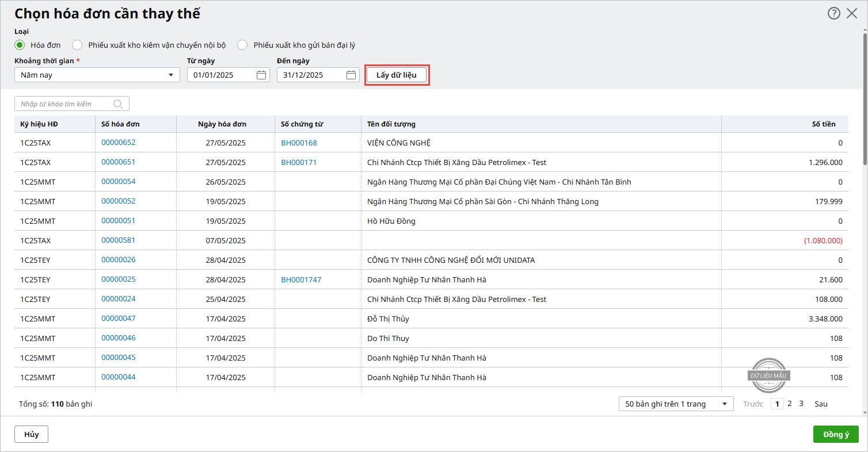Screen dimensions: 868x452
Task: Close the invoice selection dialog
Action: pos(852,13)
